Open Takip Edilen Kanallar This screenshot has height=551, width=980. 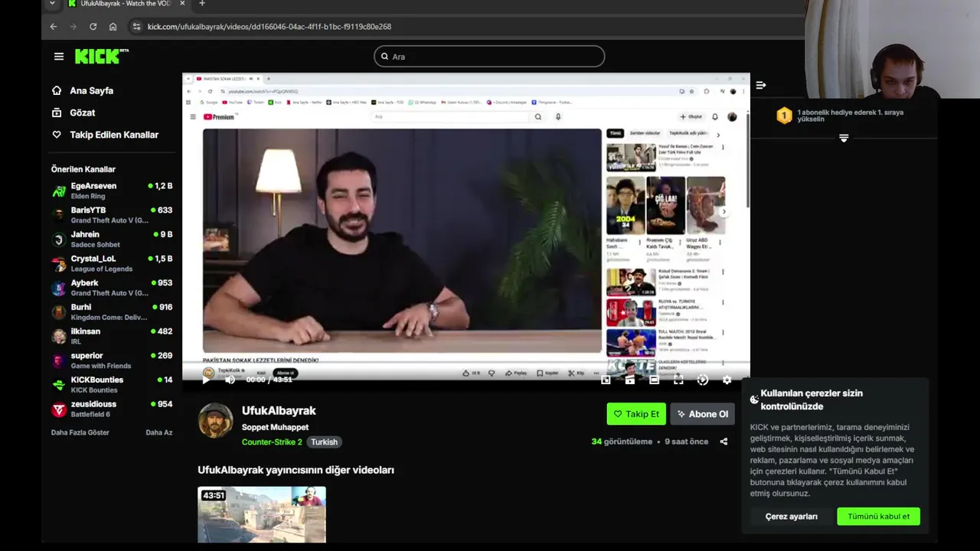114,135
